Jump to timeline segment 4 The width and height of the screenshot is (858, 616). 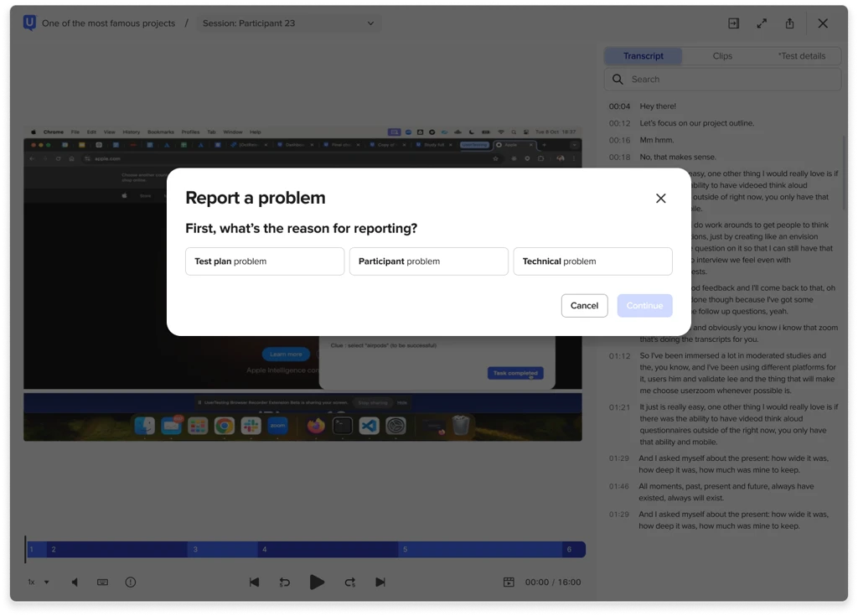tap(327, 550)
